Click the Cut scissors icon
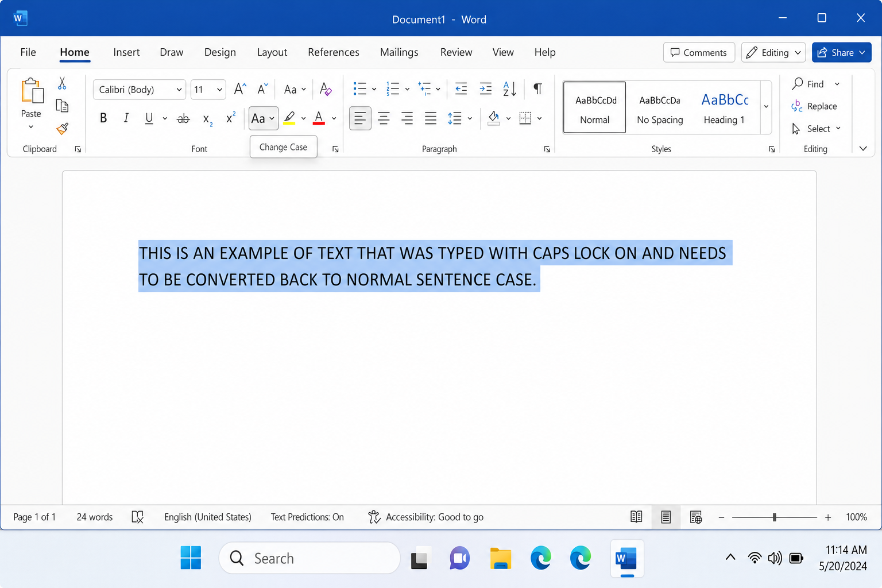The image size is (882, 588). click(x=62, y=83)
